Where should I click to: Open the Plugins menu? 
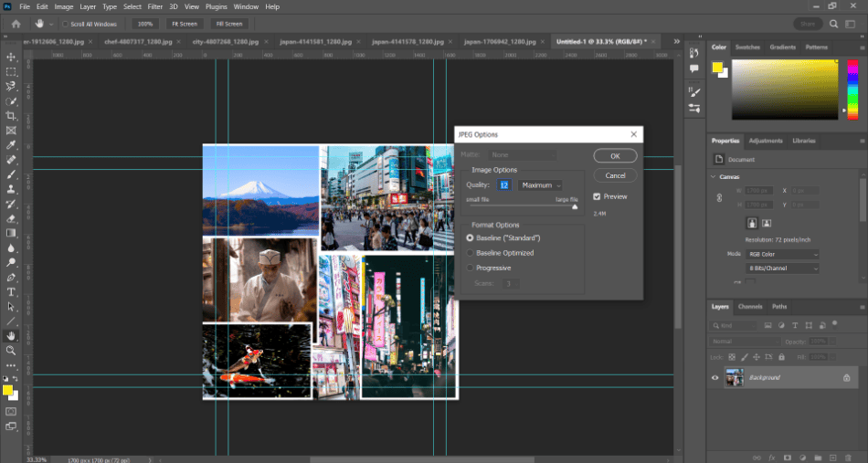click(x=216, y=6)
